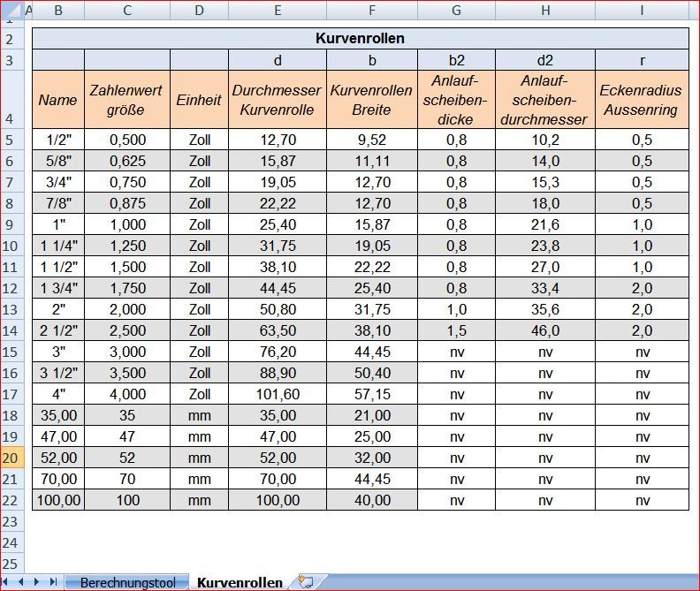This screenshot has width=700, height=591.
Task: Click the Eckenradius Aussenring header cell
Action: point(642,101)
